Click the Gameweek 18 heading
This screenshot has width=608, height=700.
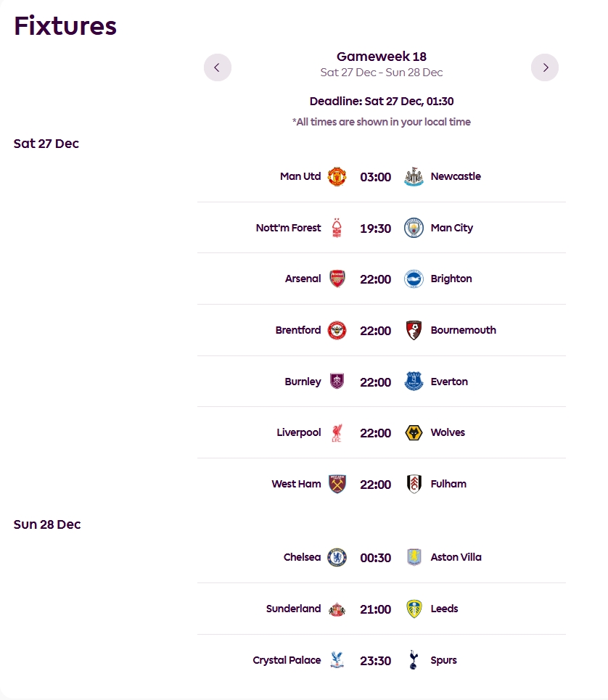click(x=381, y=57)
